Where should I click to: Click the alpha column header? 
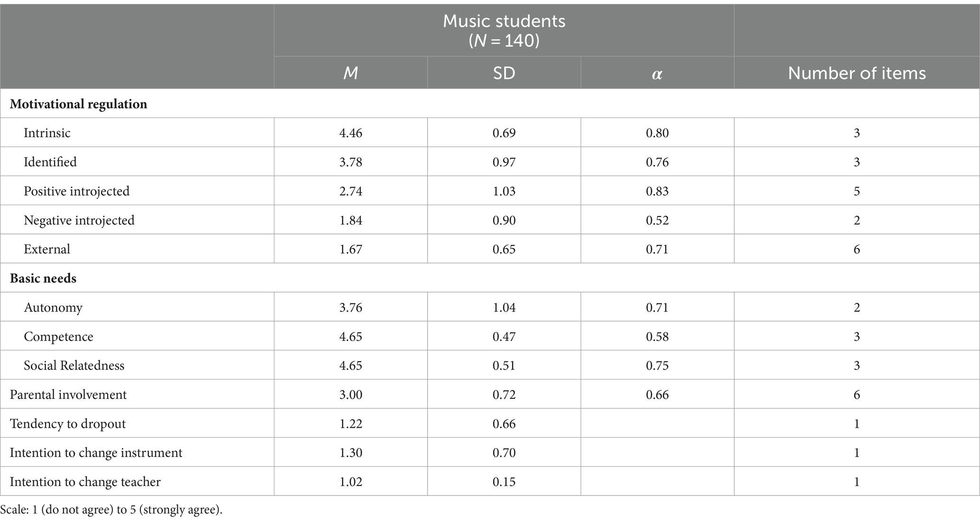tap(657, 74)
